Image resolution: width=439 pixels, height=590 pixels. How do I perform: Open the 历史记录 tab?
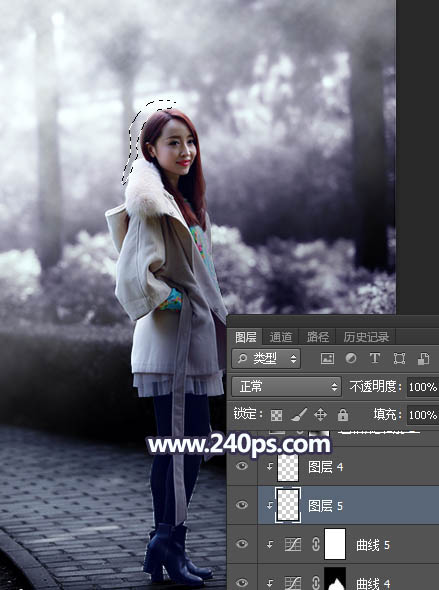366,337
